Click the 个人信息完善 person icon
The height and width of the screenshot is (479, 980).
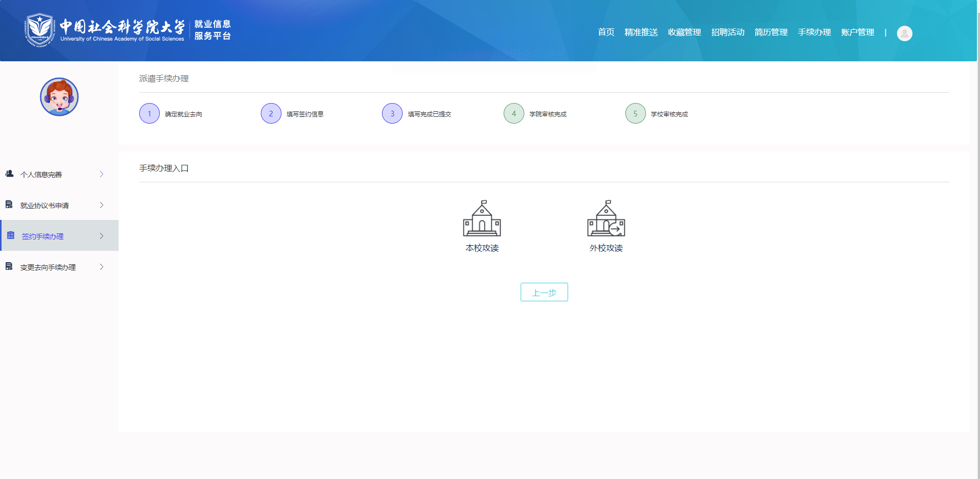point(9,174)
